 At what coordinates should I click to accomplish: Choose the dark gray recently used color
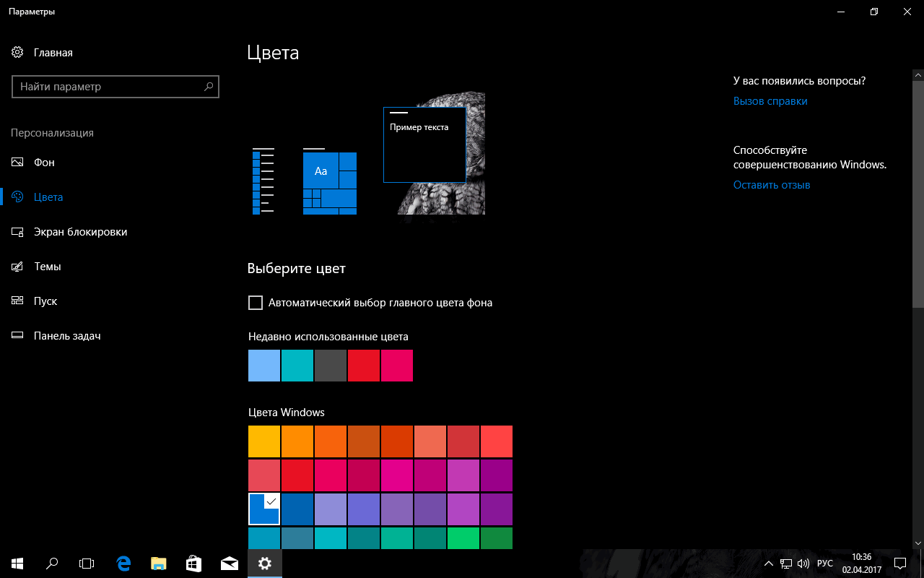pos(331,366)
